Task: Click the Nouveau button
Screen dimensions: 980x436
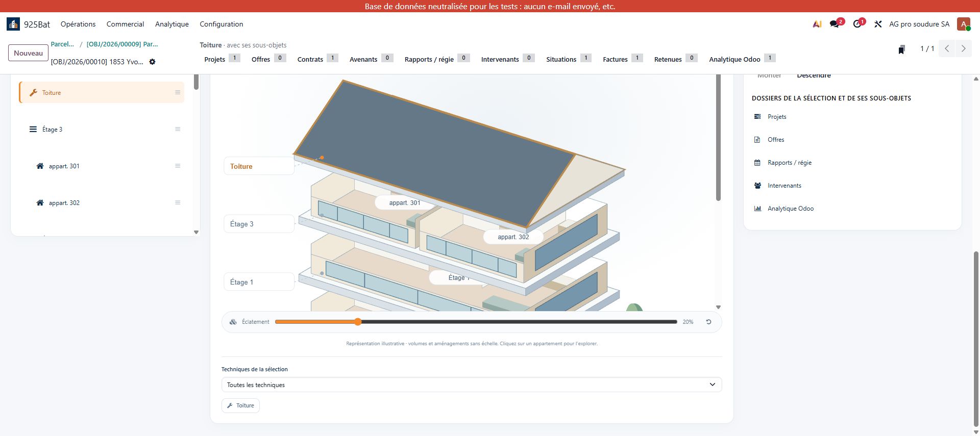Action: point(29,53)
